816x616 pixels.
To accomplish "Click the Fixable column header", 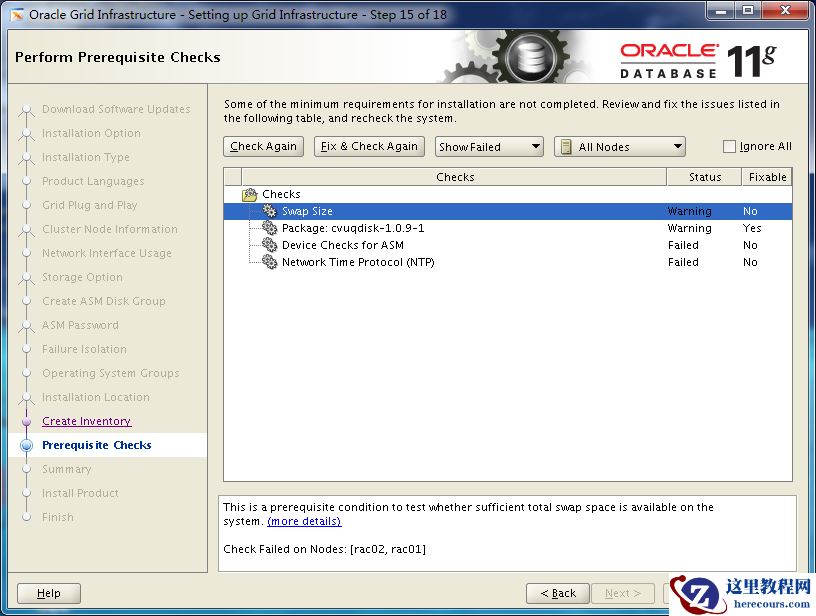I will coord(767,177).
